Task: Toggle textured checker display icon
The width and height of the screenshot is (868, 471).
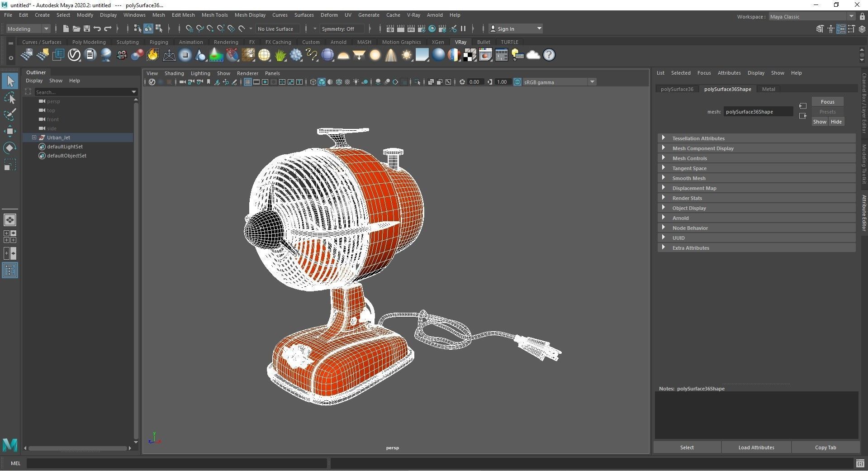Action: (347, 82)
